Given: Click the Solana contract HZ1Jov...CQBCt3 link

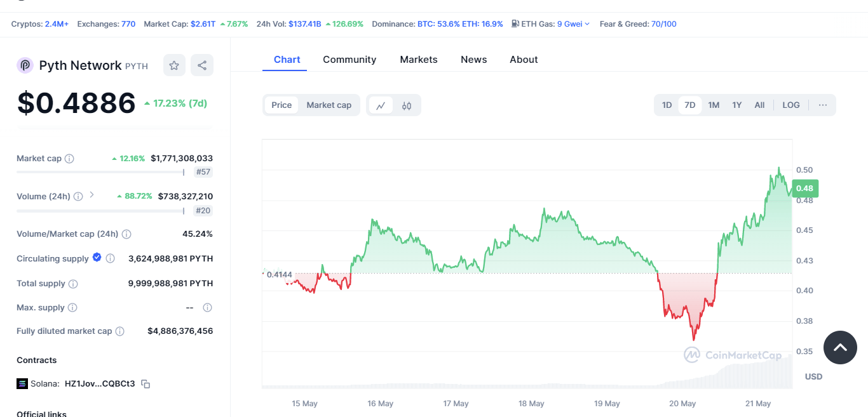Looking at the screenshot, I should 100,383.
